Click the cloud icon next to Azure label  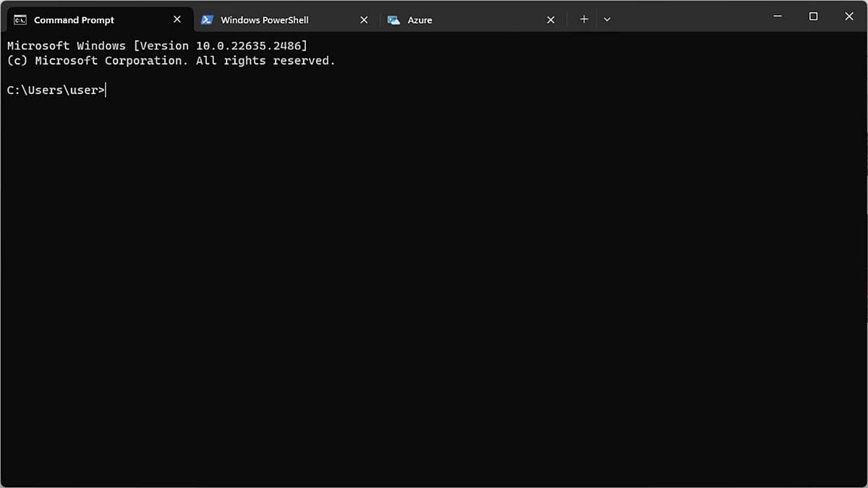[394, 20]
